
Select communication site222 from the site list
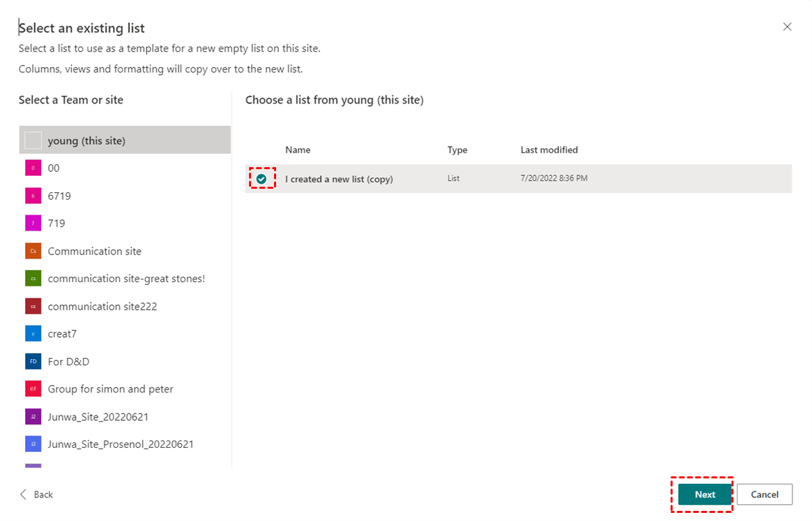tap(102, 307)
